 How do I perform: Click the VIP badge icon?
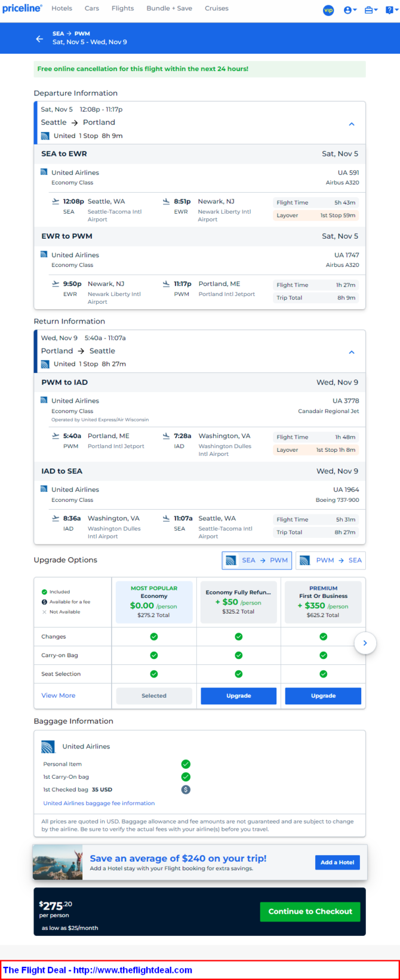click(x=328, y=10)
